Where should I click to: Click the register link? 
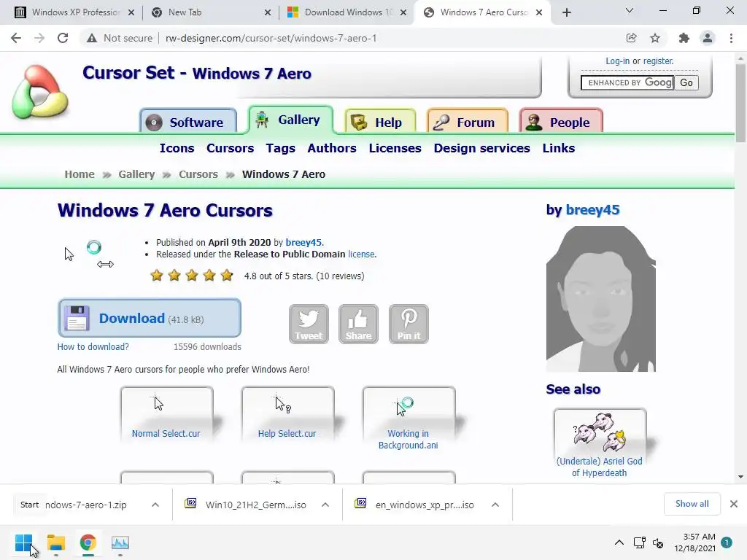[659, 61]
